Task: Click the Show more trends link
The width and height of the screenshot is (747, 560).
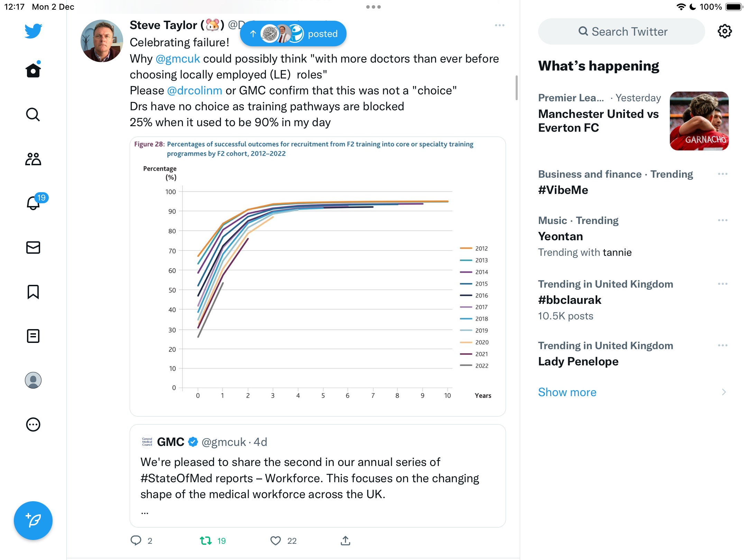Action: coord(567,392)
